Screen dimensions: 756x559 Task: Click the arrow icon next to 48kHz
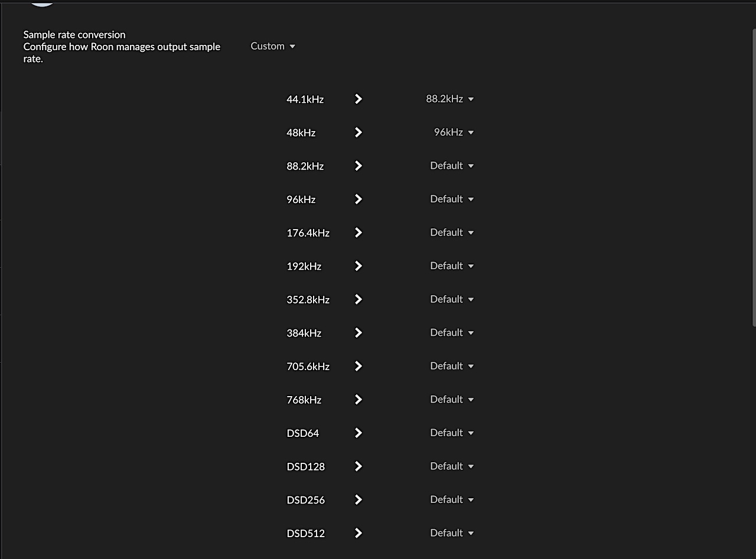pos(358,132)
